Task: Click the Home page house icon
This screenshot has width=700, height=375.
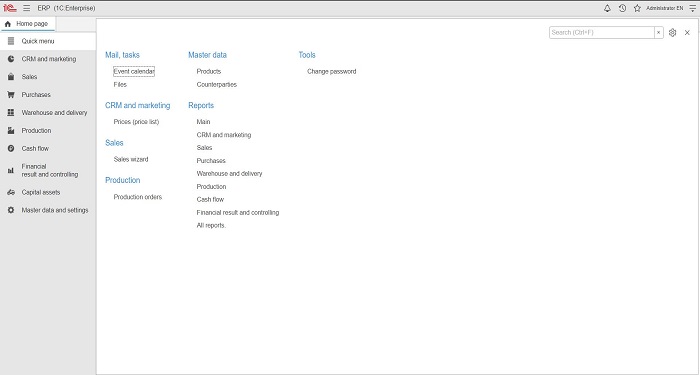Action: coord(8,24)
